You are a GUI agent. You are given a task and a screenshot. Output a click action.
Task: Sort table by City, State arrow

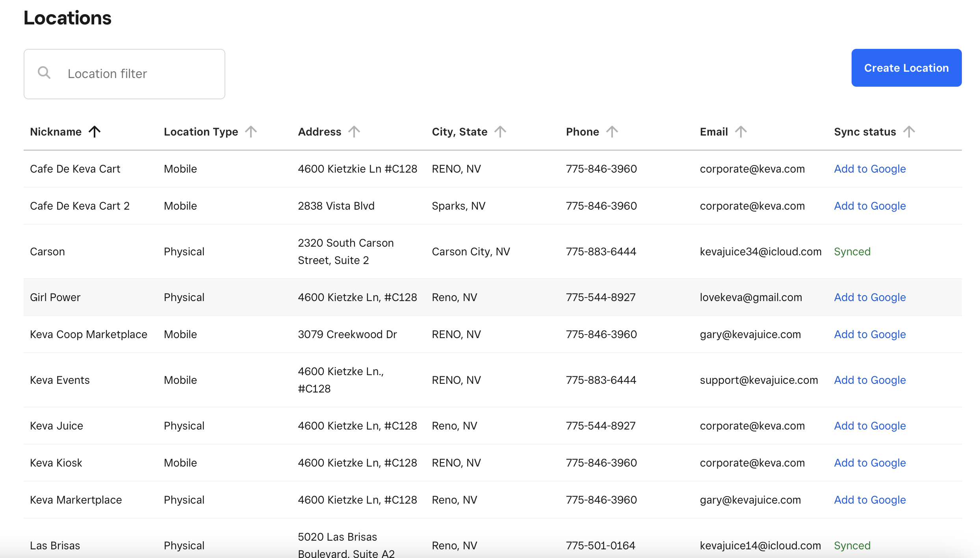click(x=500, y=132)
